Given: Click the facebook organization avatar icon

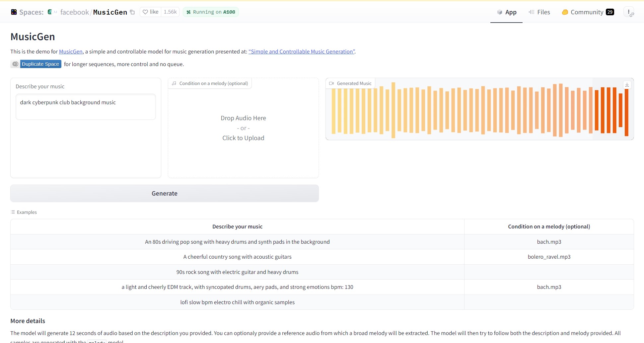Looking at the screenshot, I should click(50, 12).
